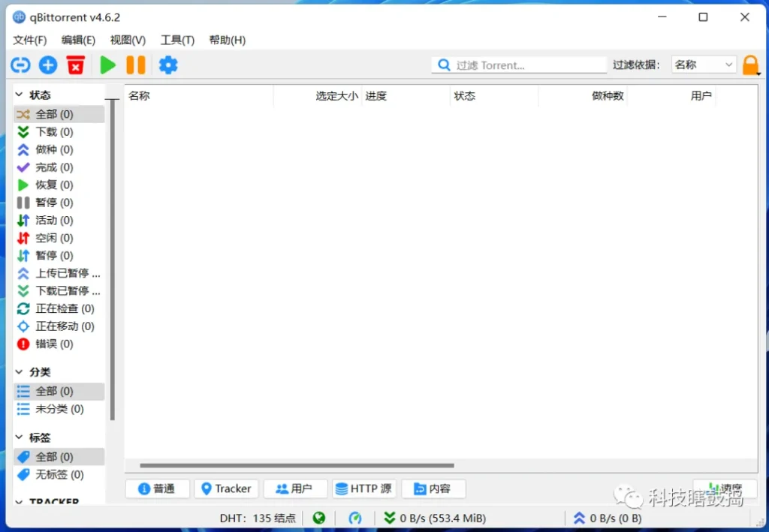Image resolution: width=769 pixels, height=532 pixels.
Task: Select the 空闲 (0) status filter
Action: tap(59, 238)
